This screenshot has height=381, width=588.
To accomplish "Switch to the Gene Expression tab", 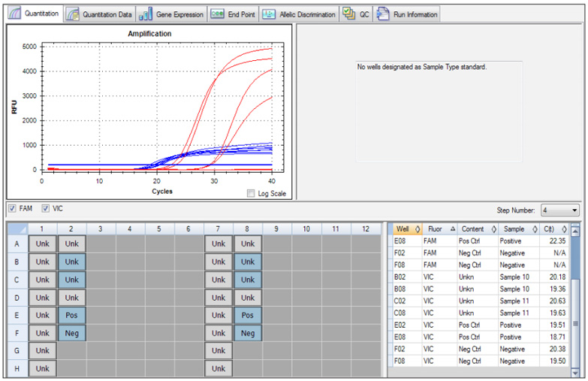I will pos(171,14).
